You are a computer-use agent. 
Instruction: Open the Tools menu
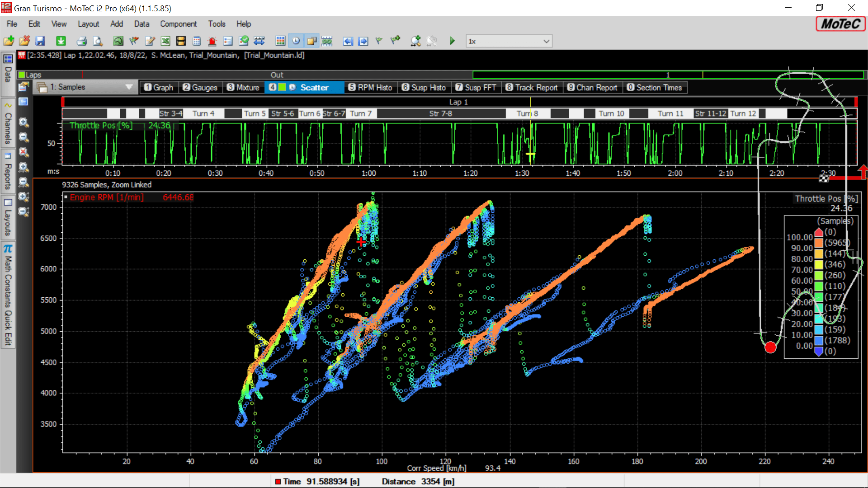tap(217, 24)
